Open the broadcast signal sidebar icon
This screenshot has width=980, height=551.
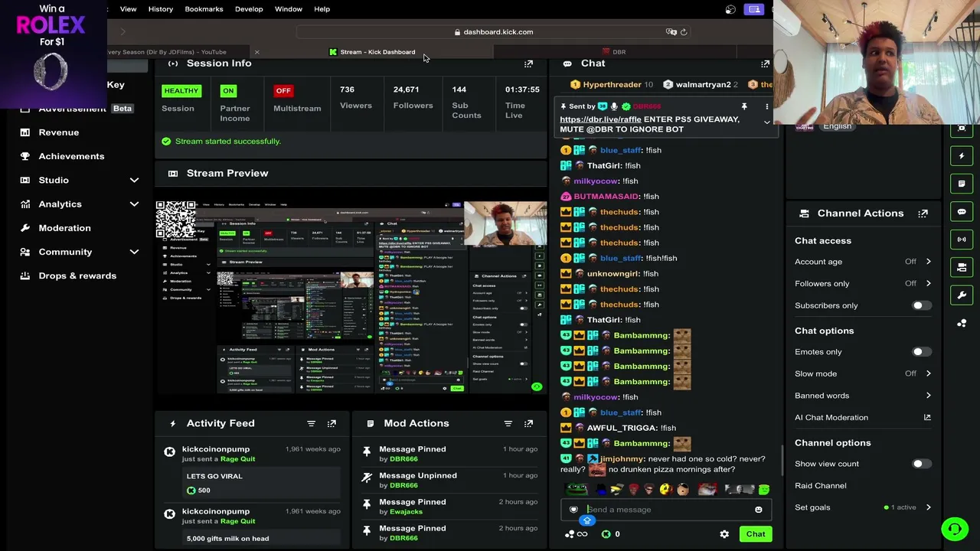[x=962, y=240]
